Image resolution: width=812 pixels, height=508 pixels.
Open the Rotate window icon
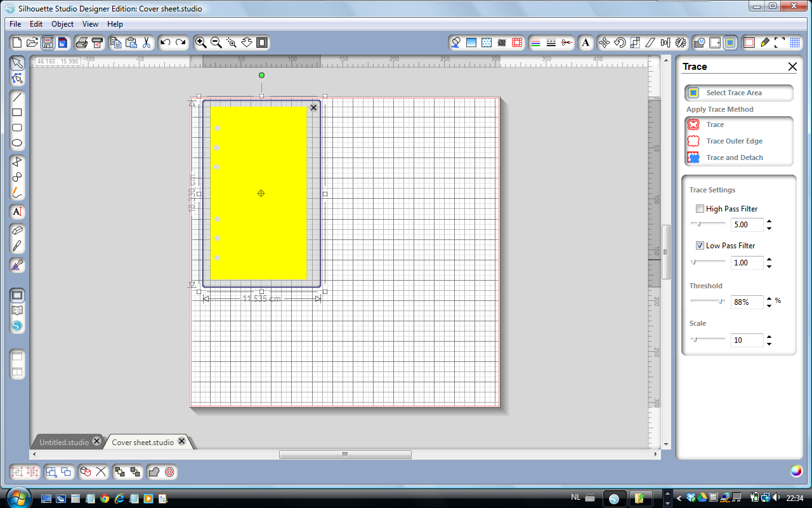620,43
